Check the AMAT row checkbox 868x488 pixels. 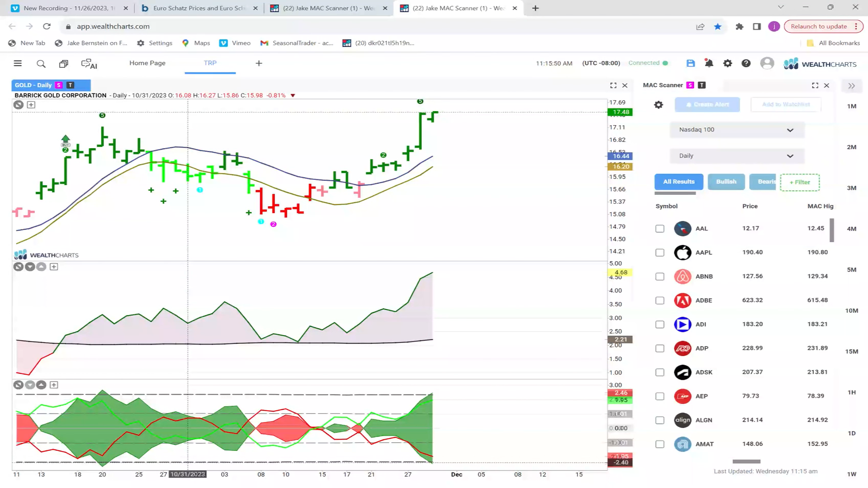tap(660, 444)
